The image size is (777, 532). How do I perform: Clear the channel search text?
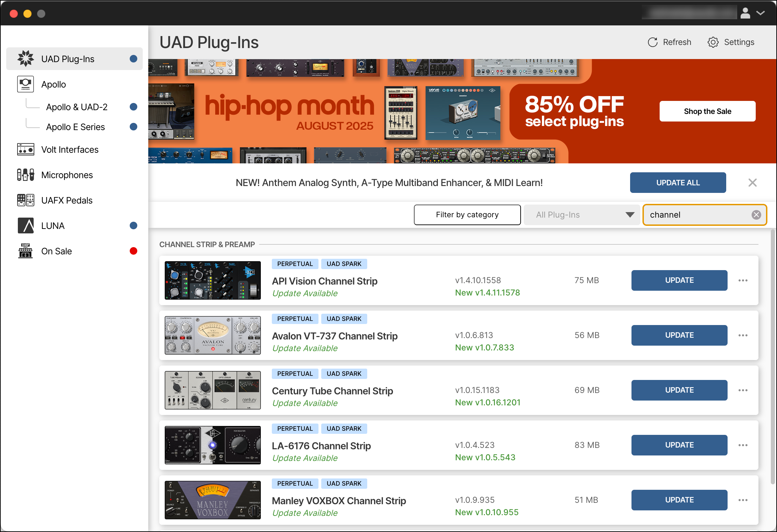tap(756, 215)
